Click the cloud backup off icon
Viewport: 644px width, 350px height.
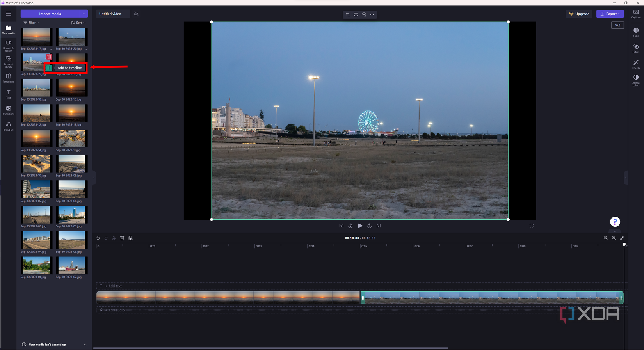(136, 14)
